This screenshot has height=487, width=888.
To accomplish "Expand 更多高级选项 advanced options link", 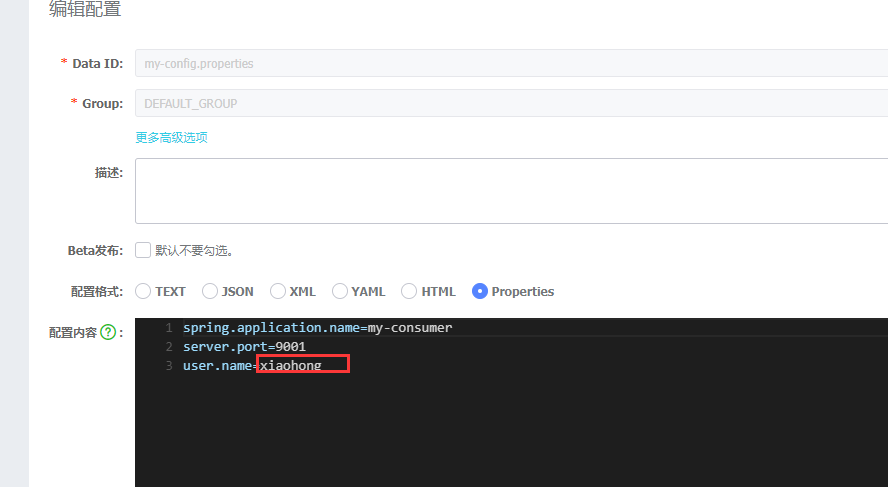I will point(172,138).
